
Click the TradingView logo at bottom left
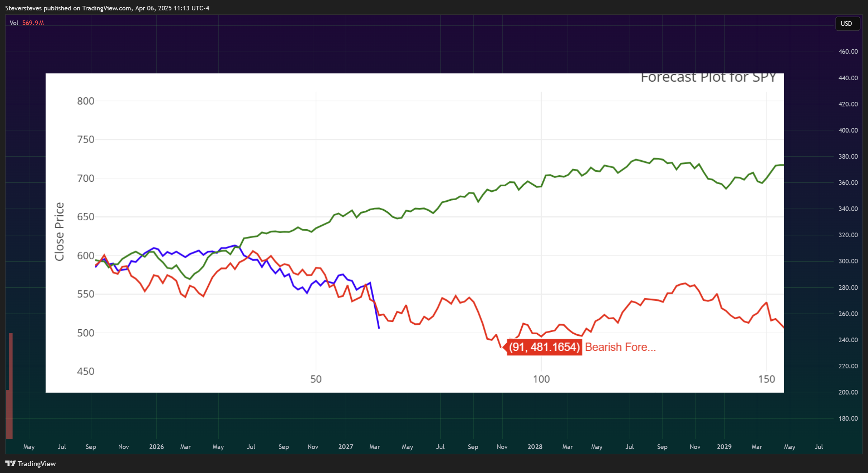click(30, 464)
